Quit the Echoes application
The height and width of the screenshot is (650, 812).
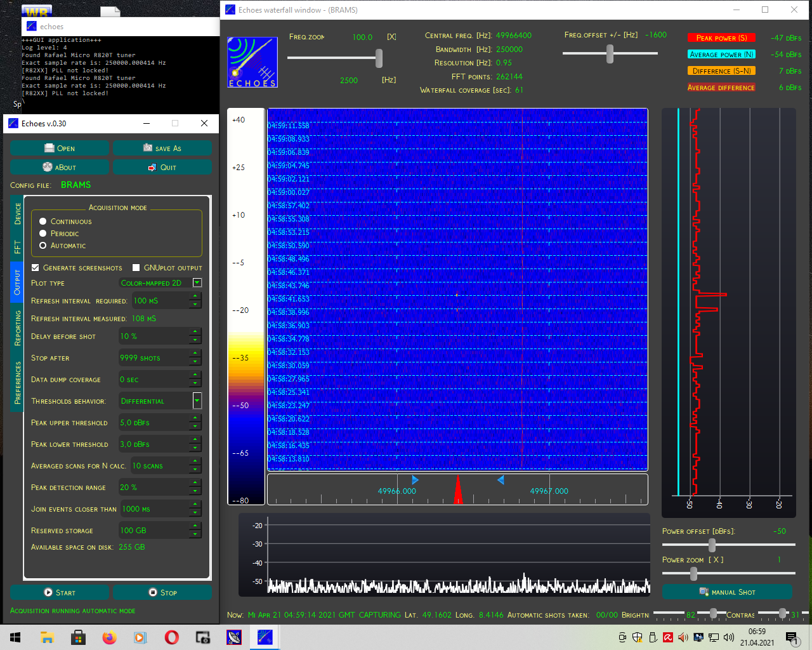[162, 167]
